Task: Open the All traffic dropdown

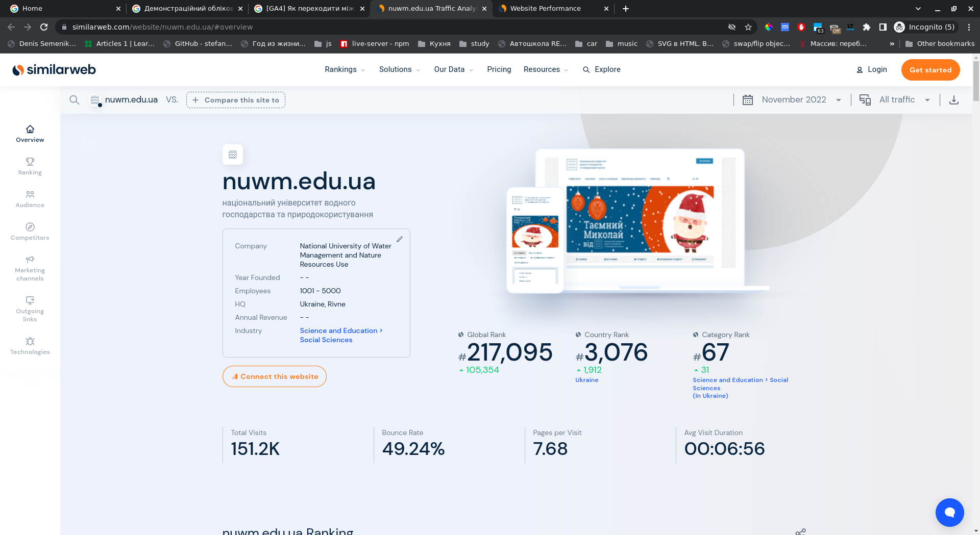Action: 896,100
